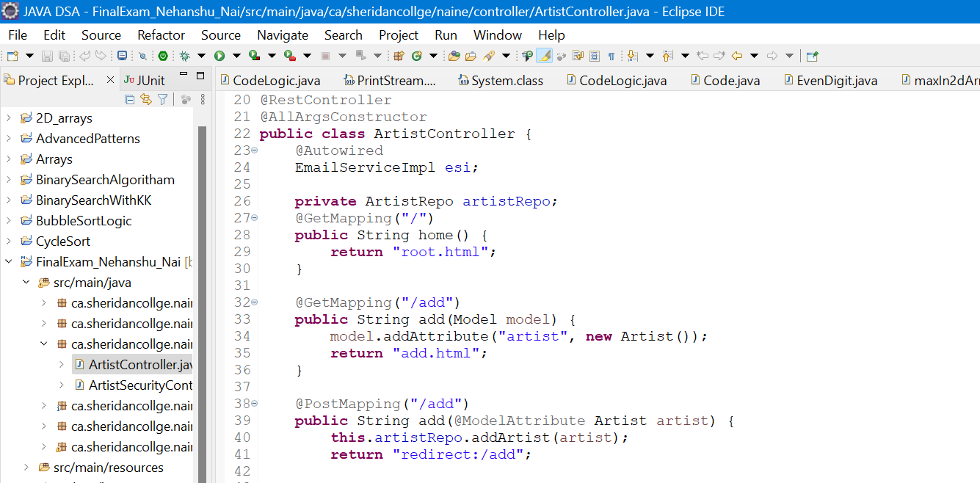Toggle Mark Occurrences highlighter button

(x=544, y=56)
